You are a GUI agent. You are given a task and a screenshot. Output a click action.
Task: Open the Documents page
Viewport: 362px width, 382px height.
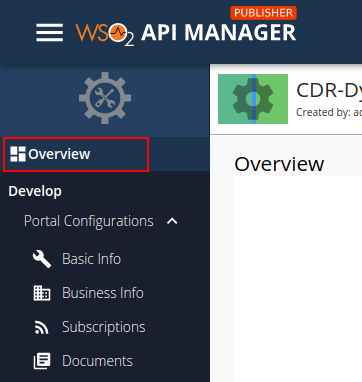click(97, 361)
